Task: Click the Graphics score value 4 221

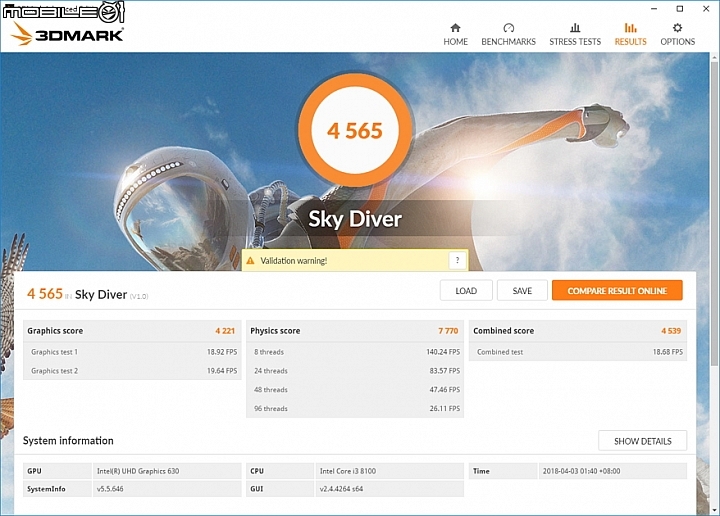Action: tap(225, 331)
